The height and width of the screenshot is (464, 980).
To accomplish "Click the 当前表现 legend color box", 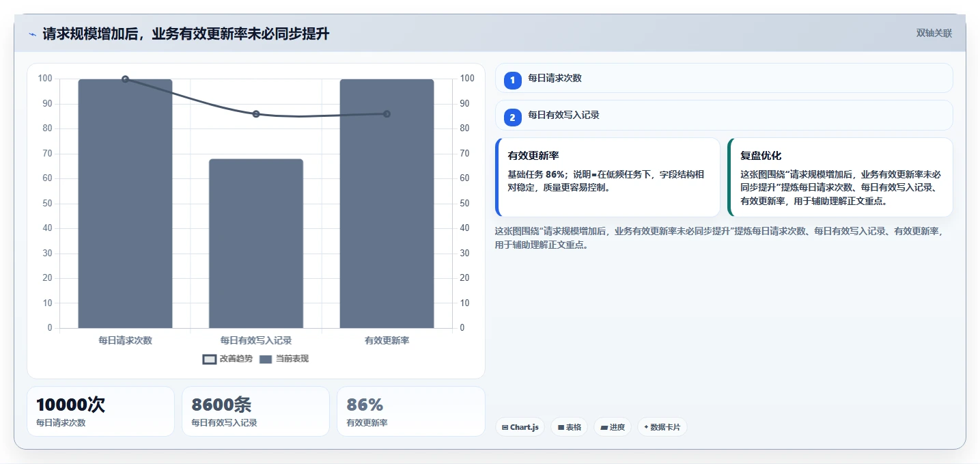I will click(x=266, y=359).
